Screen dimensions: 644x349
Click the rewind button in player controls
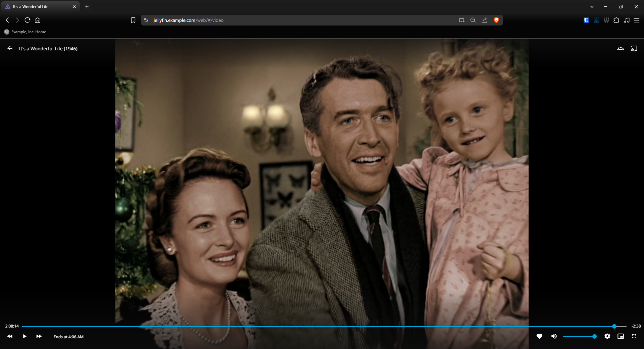(x=10, y=336)
